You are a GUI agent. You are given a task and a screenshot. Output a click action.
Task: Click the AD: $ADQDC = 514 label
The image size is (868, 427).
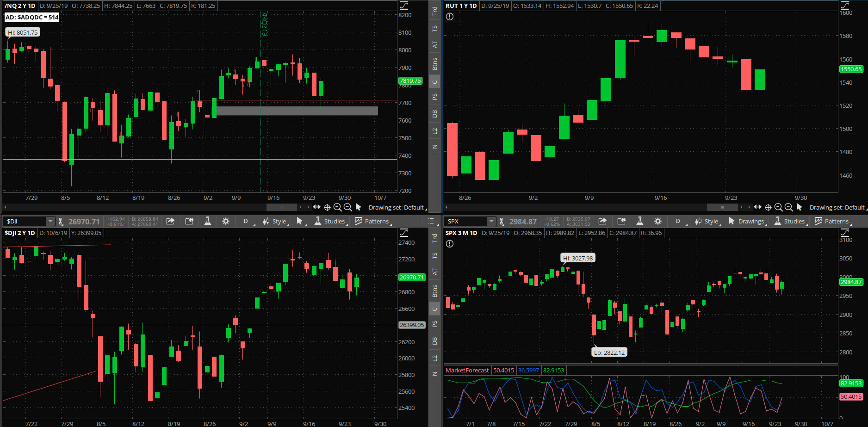(32, 17)
